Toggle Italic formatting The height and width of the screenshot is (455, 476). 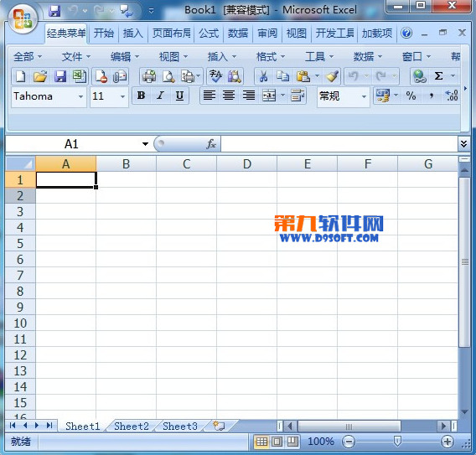pyautogui.click(x=160, y=96)
